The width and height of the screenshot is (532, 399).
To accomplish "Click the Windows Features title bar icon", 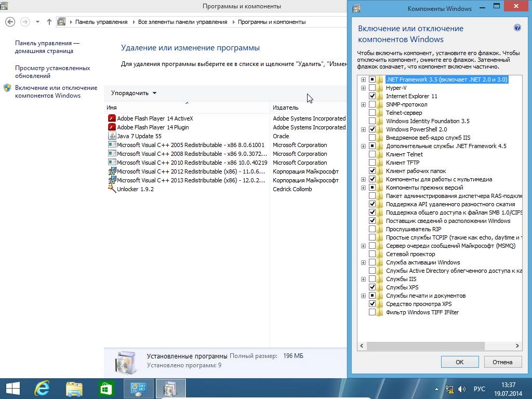I will click(x=356, y=8).
